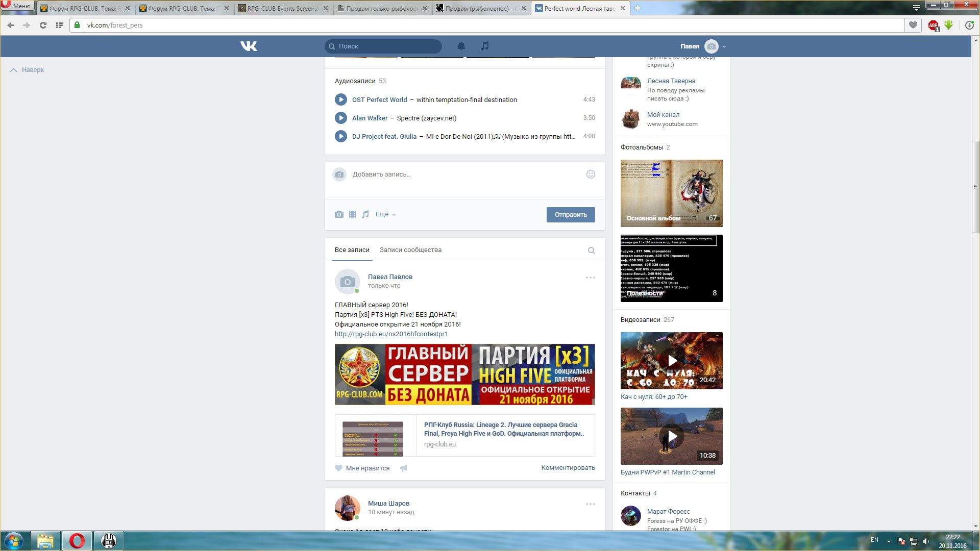
Task: Open the Павел profile menu arrow
Action: coord(724,47)
